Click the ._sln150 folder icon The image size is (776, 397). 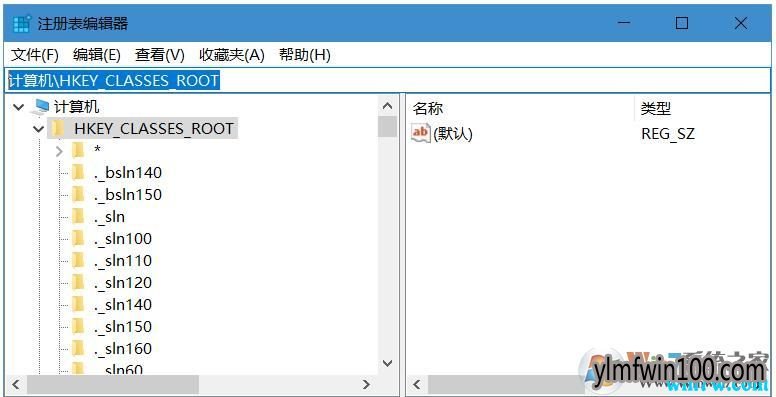click(78, 327)
